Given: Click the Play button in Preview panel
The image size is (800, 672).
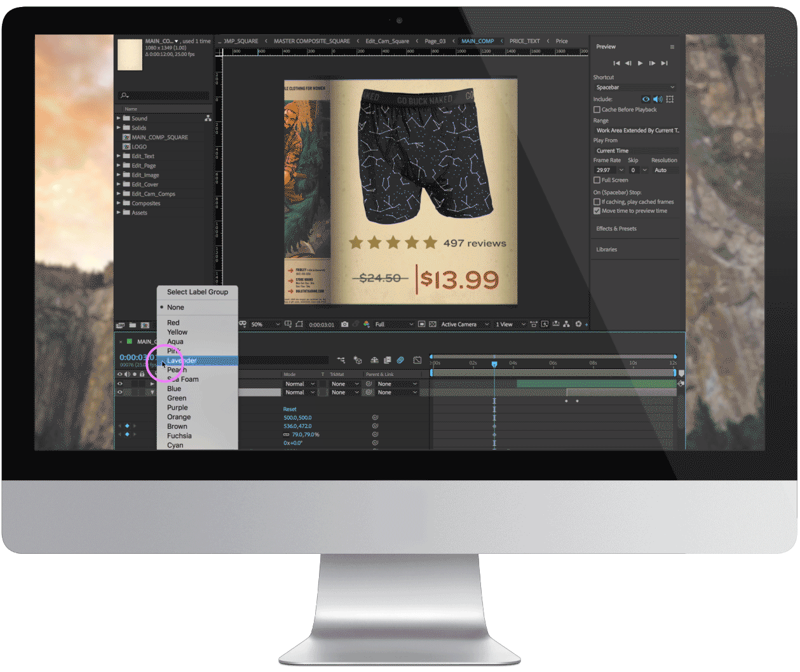Looking at the screenshot, I should [x=640, y=63].
